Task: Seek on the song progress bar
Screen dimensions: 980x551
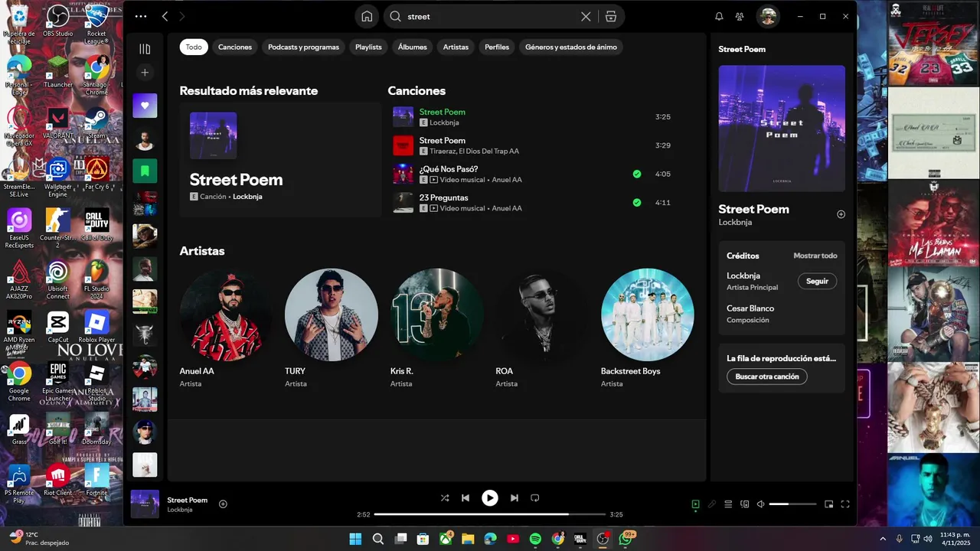Action: [490, 514]
